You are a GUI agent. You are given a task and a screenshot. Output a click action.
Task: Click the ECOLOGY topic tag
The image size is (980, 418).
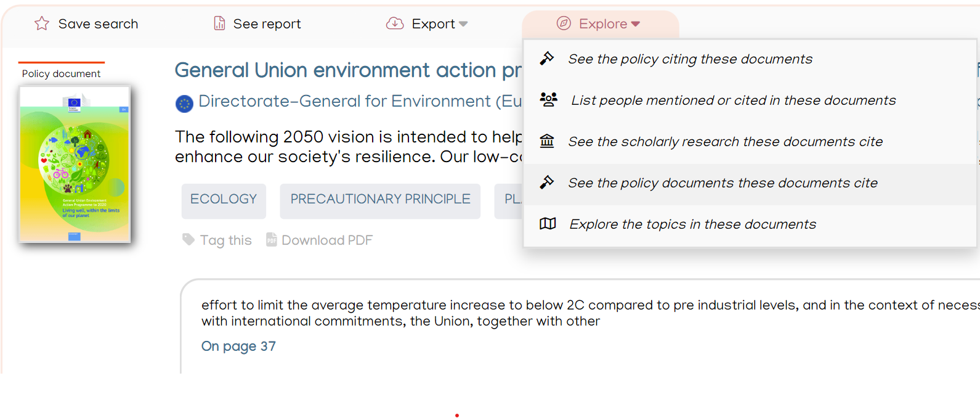point(224,199)
